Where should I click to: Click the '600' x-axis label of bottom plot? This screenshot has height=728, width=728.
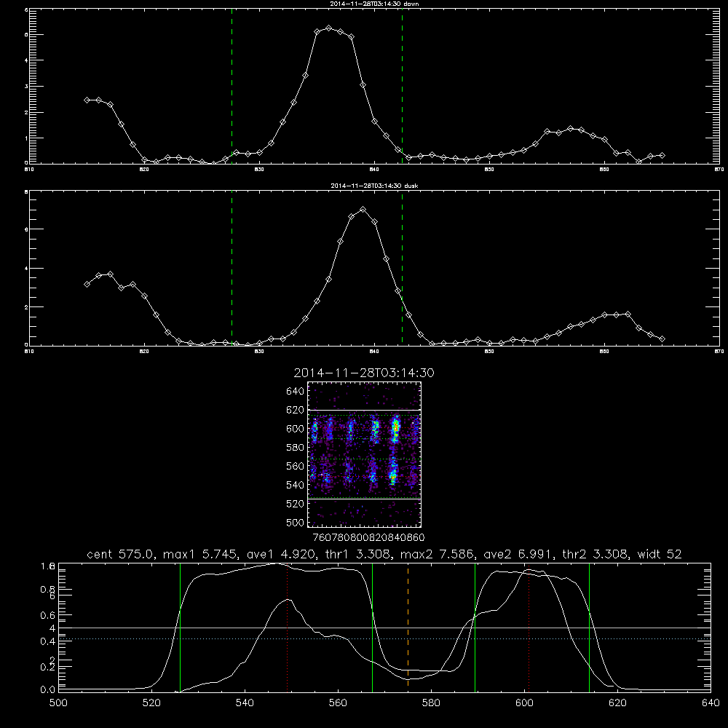(x=524, y=703)
